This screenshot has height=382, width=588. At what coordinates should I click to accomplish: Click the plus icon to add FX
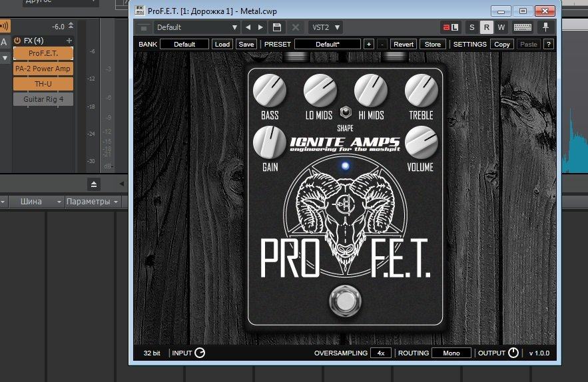[x=69, y=41]
